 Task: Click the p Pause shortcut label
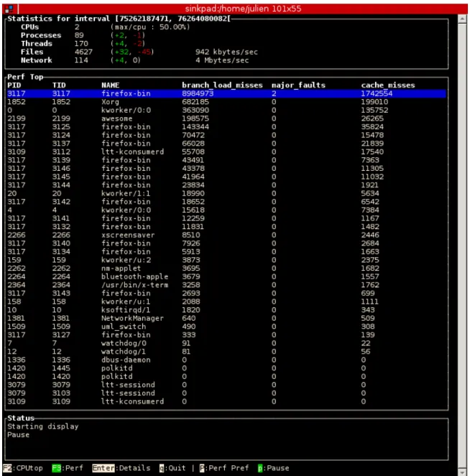click(x=273, y=468)
